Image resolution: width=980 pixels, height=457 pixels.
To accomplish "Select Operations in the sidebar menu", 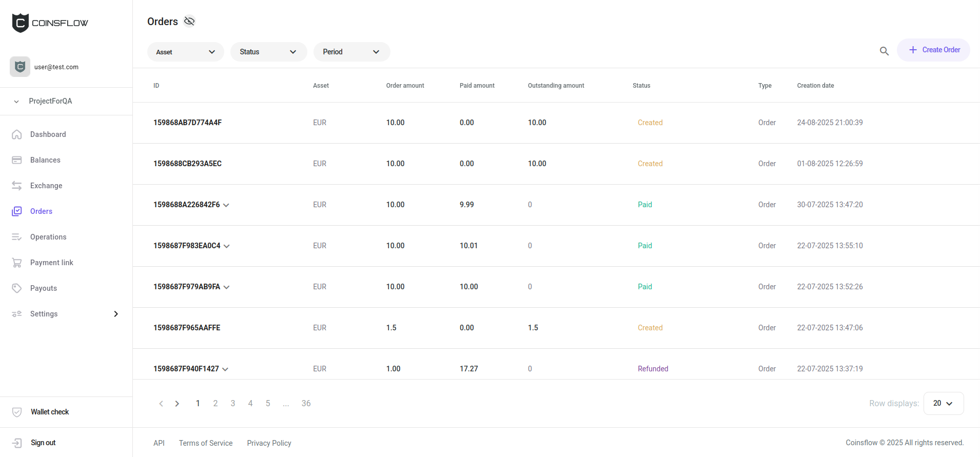I will pyautogui.click(x=48, y=237).
